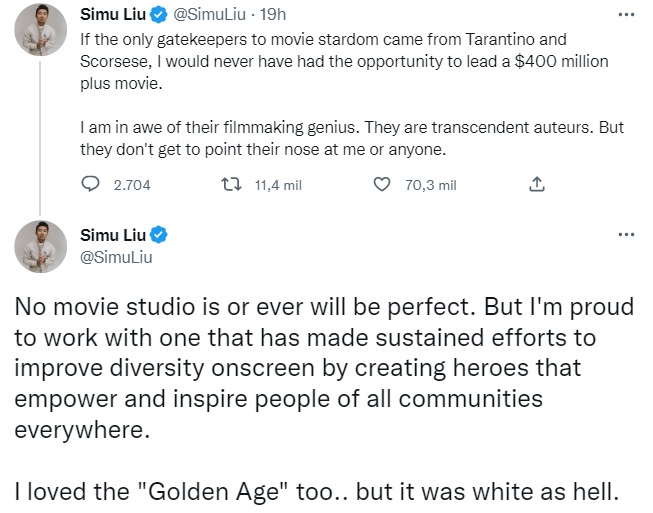
Task: Click verified badge beside the 19h tweet's name
Action: [x=158, y=15]
